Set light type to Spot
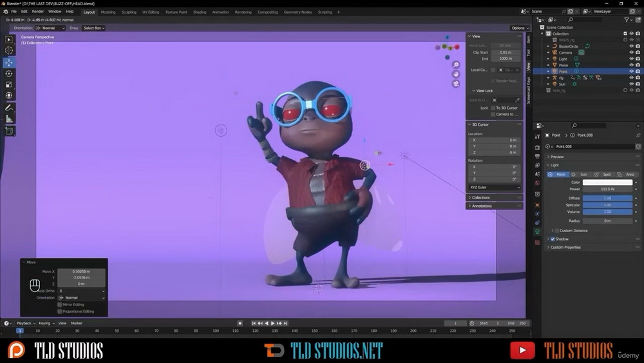This screenshot has height=363, width=644. point(604,175)
